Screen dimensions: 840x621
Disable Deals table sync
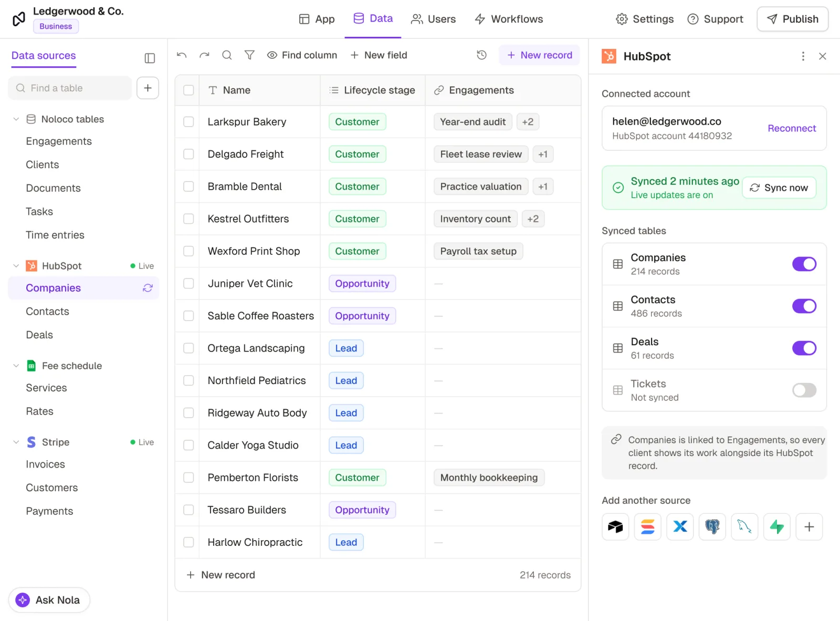[x=804, y=348]
